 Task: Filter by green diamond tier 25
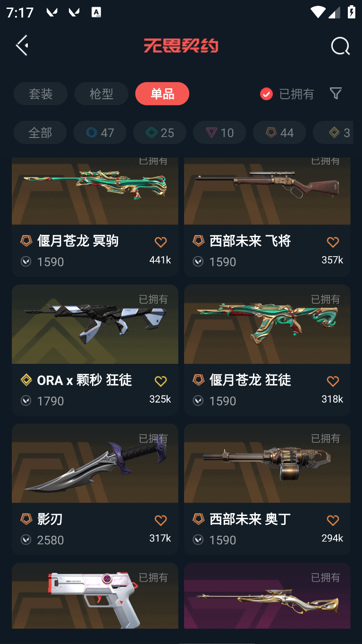[x=160, y=132]
